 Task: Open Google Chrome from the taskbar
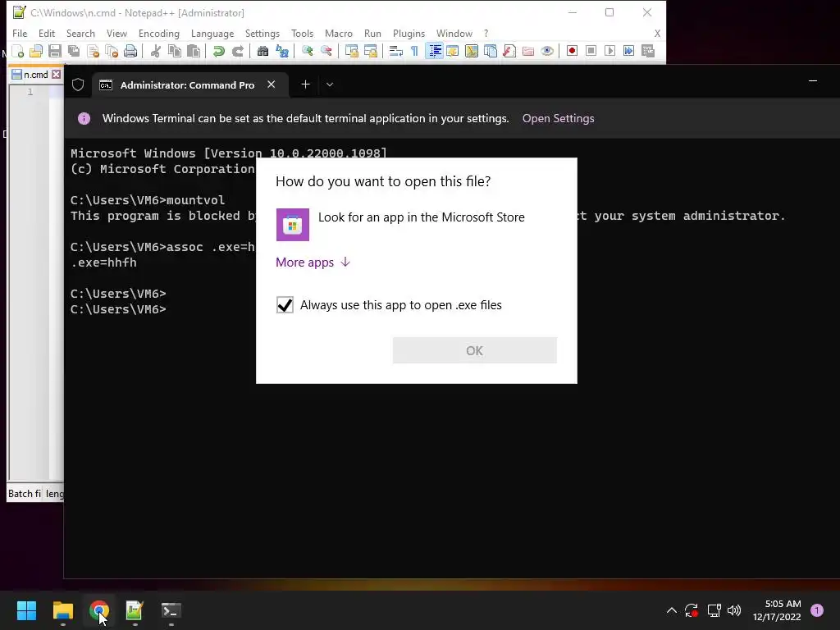click(x=99, y=610)
